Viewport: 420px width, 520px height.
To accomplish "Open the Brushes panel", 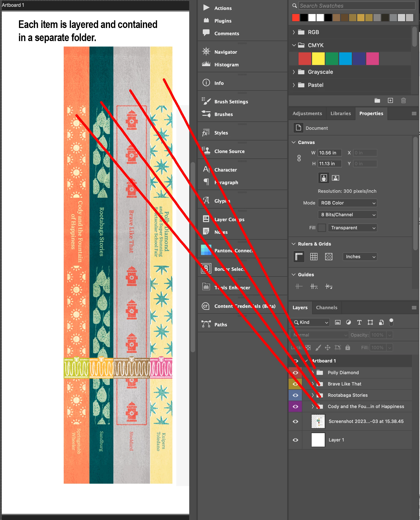I will (217, 114).
